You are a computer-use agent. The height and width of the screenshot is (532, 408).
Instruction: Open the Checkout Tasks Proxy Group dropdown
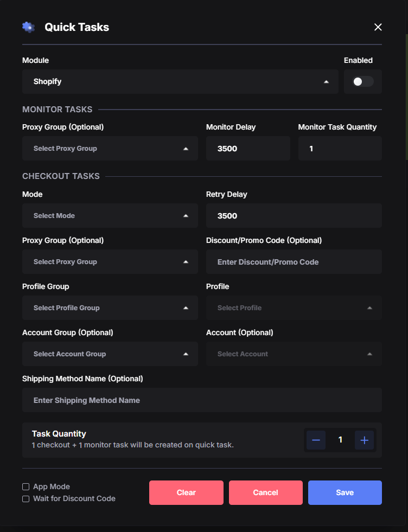[x=110, y=261]
